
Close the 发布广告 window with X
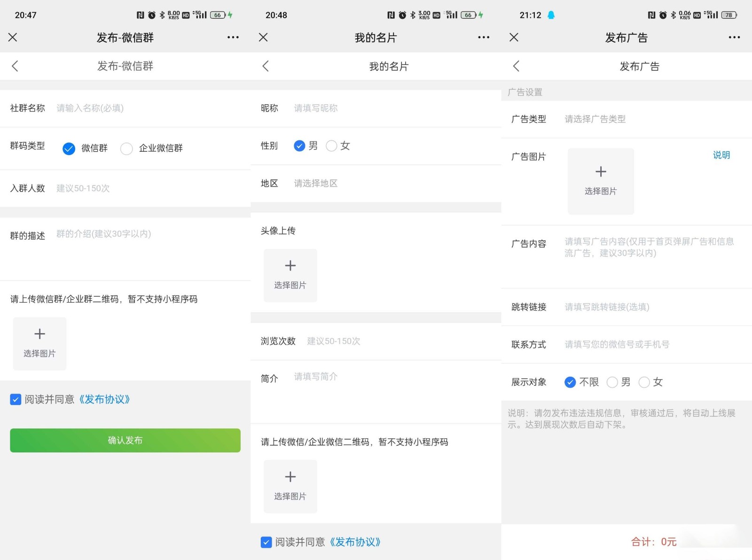(514, 38)
